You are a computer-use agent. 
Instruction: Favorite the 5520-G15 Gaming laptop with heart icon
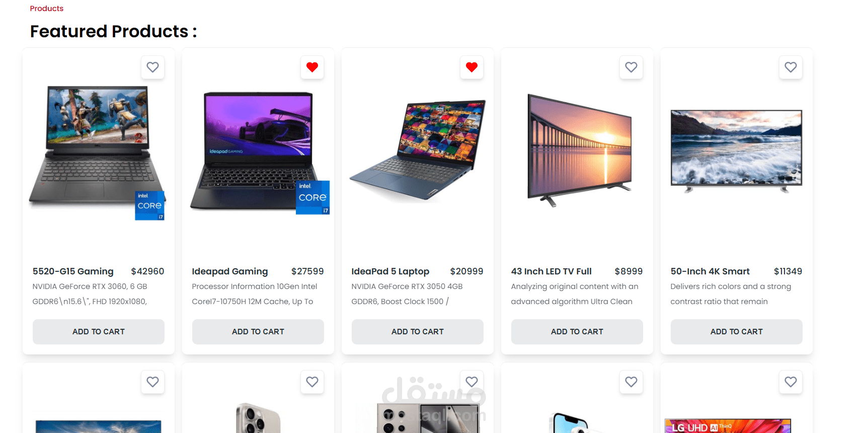152,67
